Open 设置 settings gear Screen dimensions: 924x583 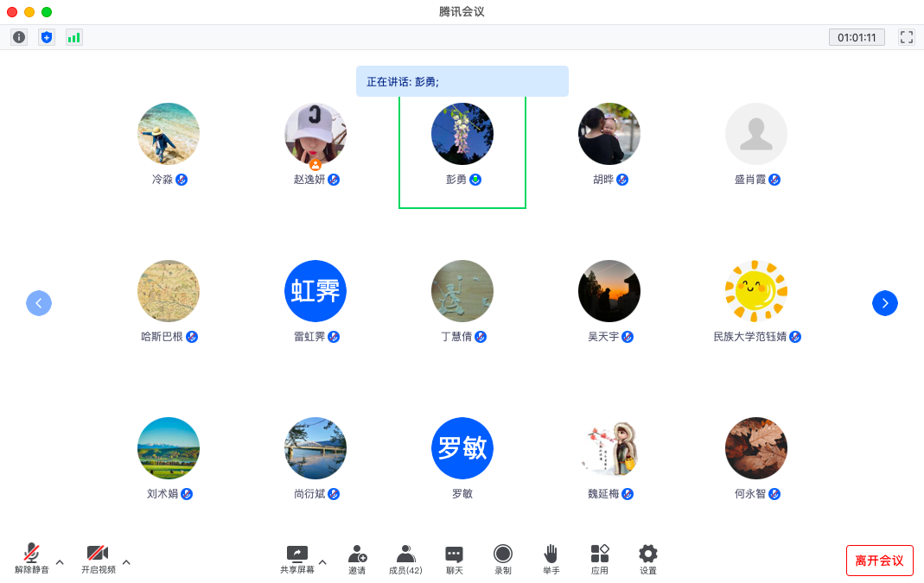tap(648, 559)
